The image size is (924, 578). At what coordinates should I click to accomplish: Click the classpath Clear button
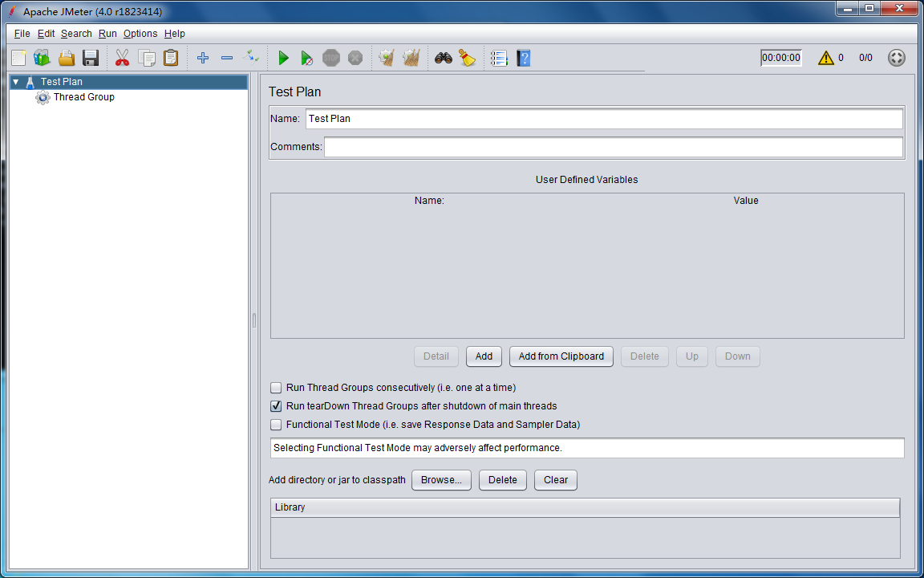556,480
